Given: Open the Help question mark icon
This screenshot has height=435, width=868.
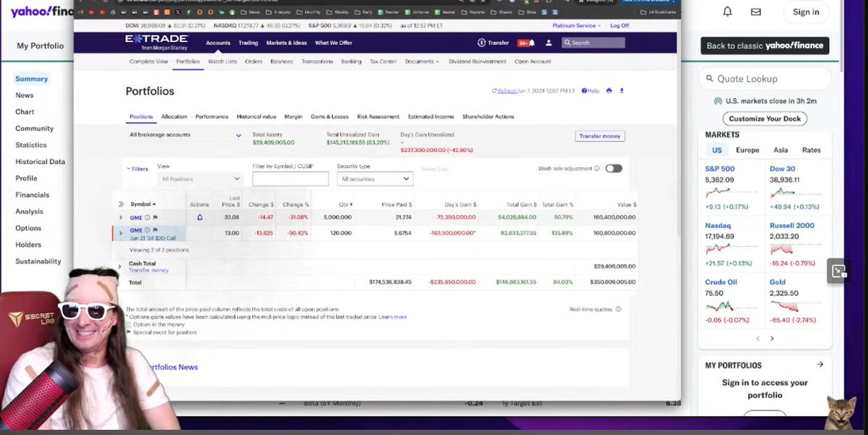Looking at the screenshot, I should click(584, 91).
